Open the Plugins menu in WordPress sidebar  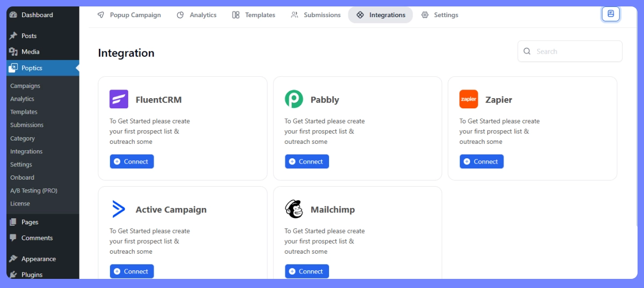tap(32, 275)
